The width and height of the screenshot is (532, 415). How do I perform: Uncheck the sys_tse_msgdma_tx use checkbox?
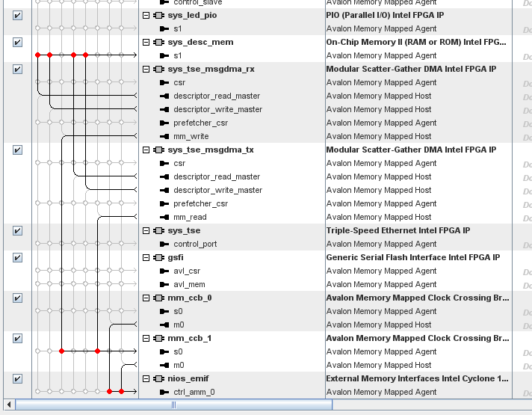tap(18, 150)
